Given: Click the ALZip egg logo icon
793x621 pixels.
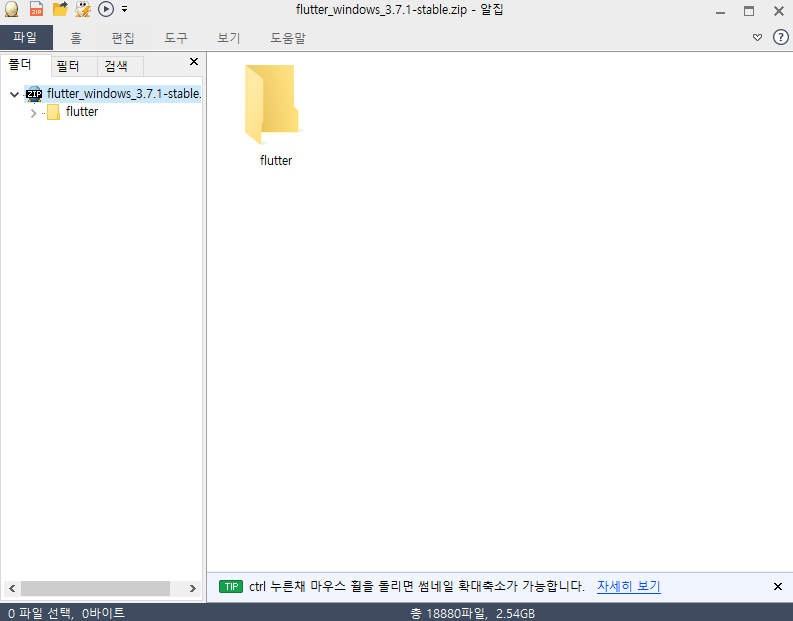Looking at the screenshot, I should pos(11,9).
